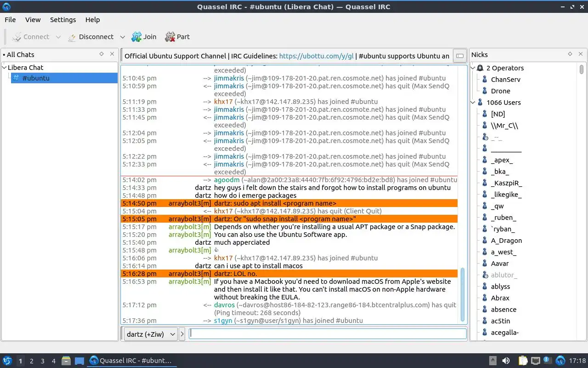Click the user icon beside a_west_

(x=485, y=252)
